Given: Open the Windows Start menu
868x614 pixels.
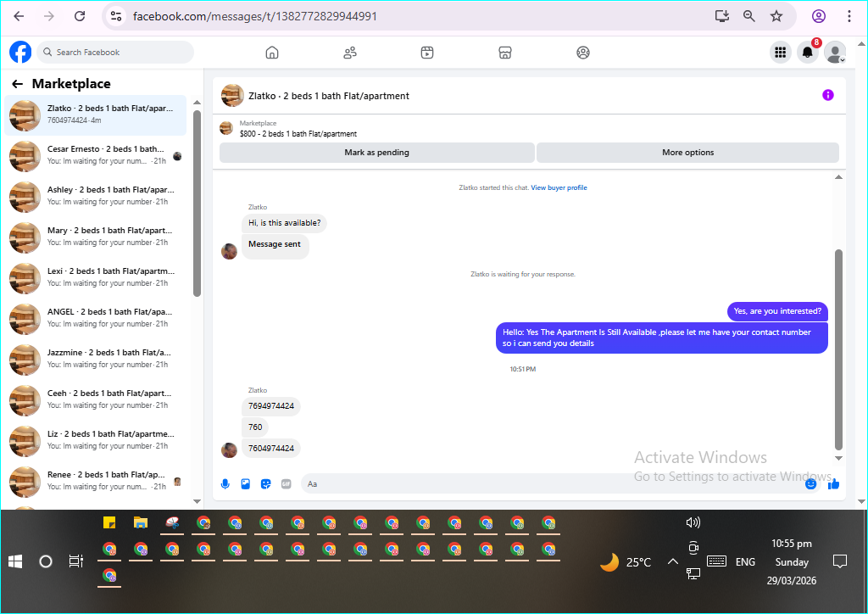Looking at the screenshot, I should coord(15,562).
